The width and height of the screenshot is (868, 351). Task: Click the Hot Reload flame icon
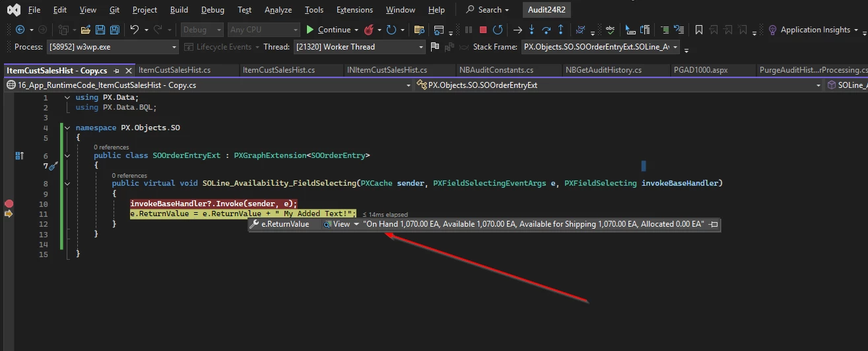pos(369,30)
